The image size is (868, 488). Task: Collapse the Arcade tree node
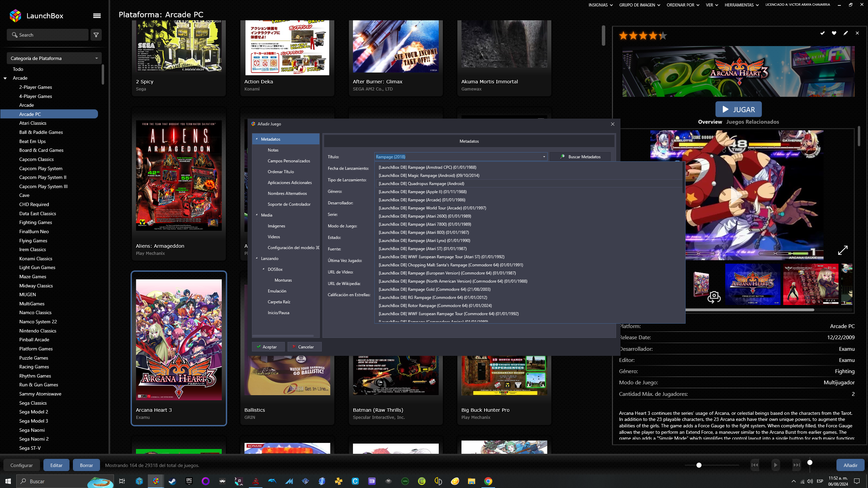point(5,78)
